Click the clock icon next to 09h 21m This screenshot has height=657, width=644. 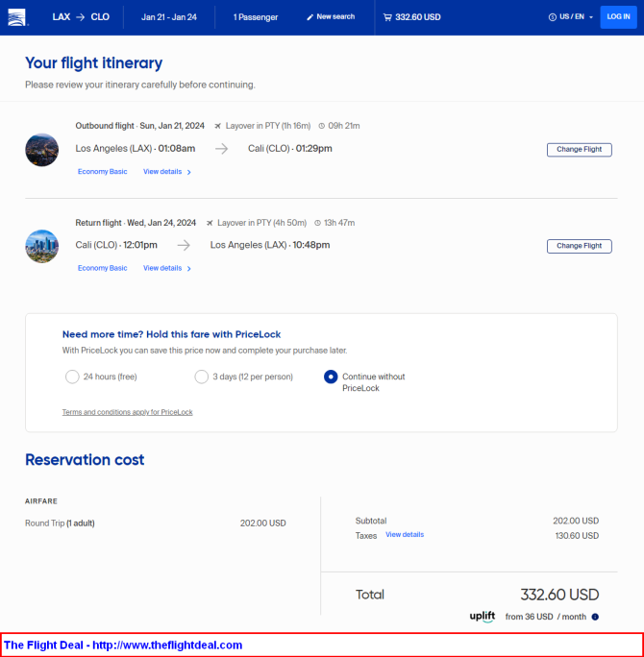(x=322, y=126)
